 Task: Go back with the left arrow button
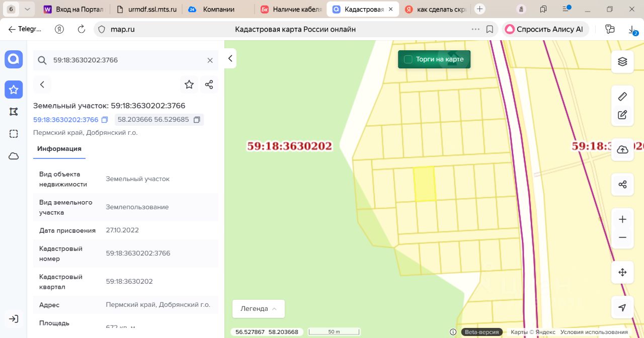42,84
